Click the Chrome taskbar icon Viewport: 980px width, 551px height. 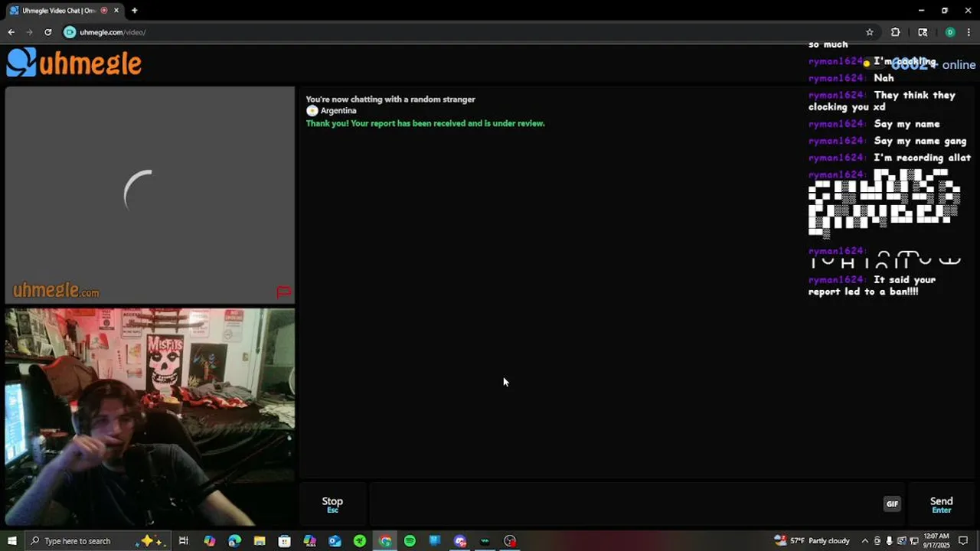pos(385,541)
